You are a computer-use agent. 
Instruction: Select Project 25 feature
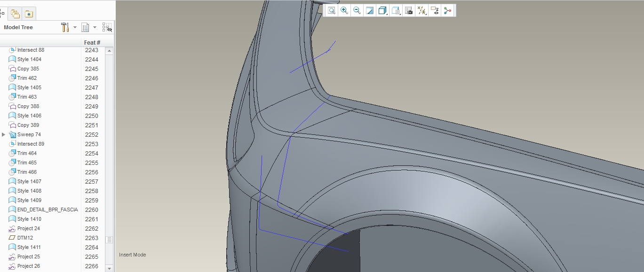click(x=29, y=256)
